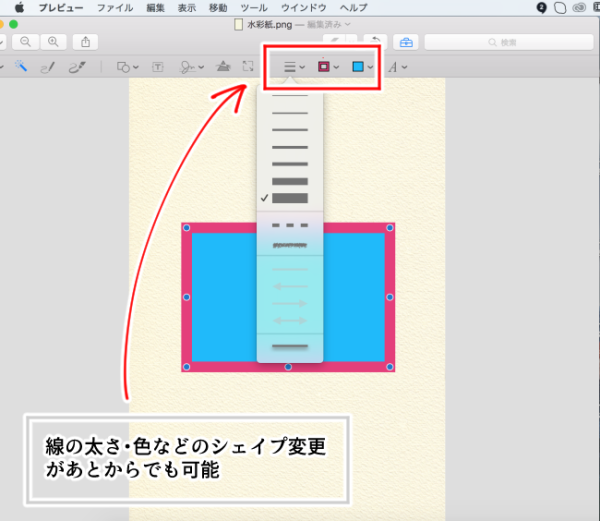Open the 編集 menu
The width and height of the screenshot is (600, 521).
pyautogui.click(x=155, y=8)
